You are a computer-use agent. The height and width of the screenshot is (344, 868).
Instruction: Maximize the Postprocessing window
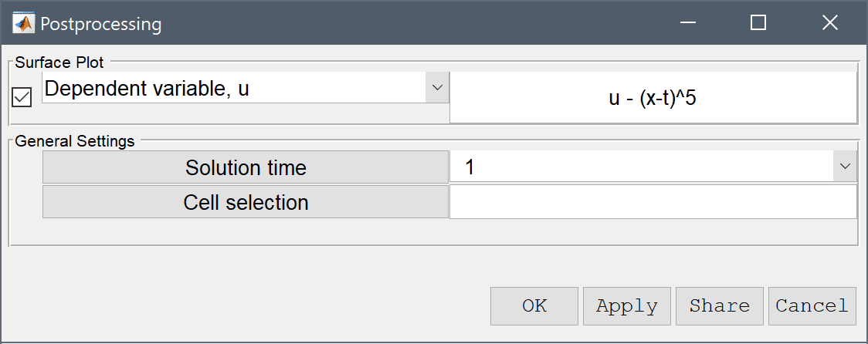(758, 22)
